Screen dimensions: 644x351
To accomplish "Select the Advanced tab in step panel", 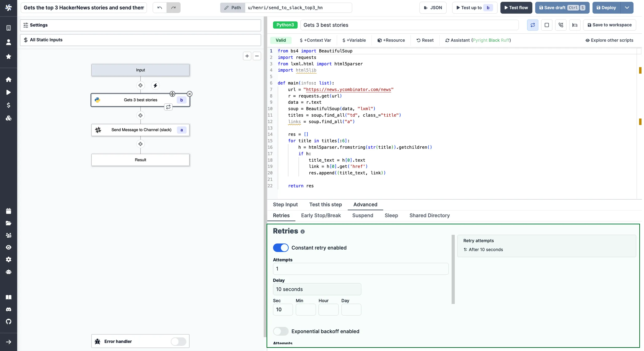I will tap(365, 204).
